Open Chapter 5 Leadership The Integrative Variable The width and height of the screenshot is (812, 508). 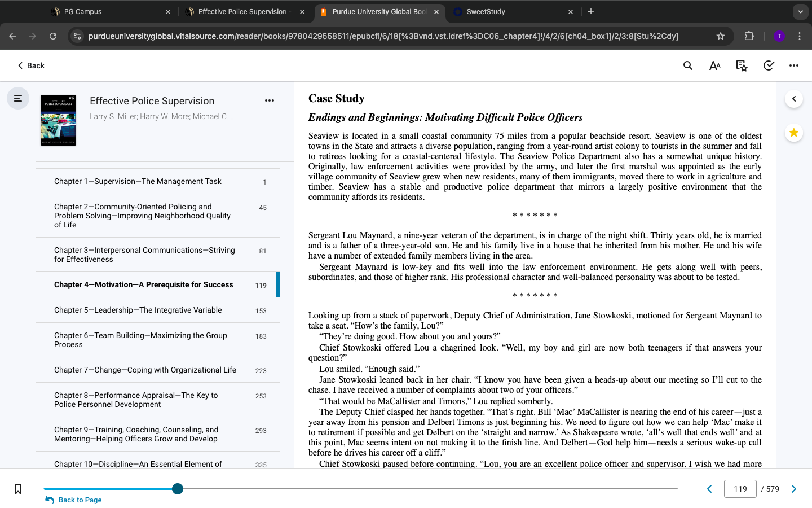pos(158,310)
